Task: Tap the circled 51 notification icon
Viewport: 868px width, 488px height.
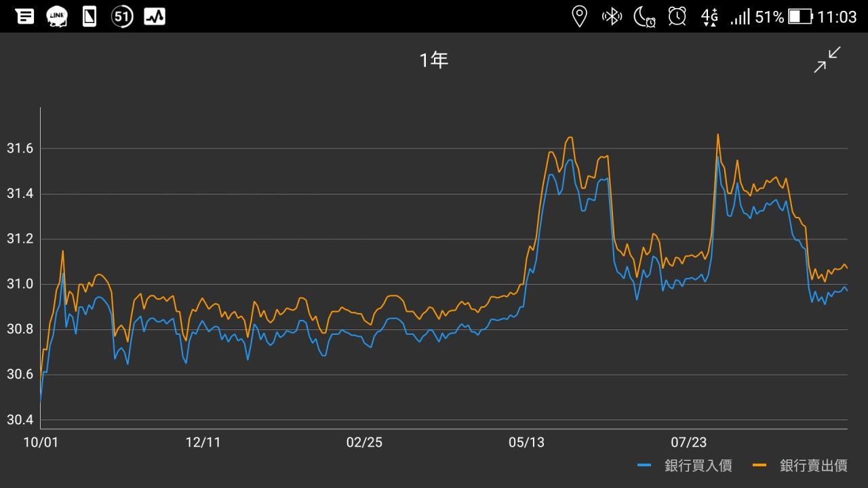Action: (x=122, y=16)
